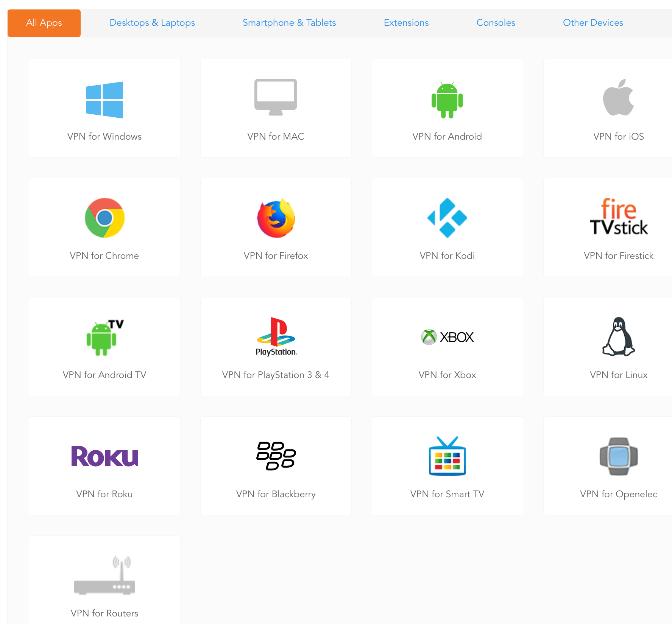672x624 pixels.
Task: Click the VPN for Smart TV text
Action: (x=447, y=494)
